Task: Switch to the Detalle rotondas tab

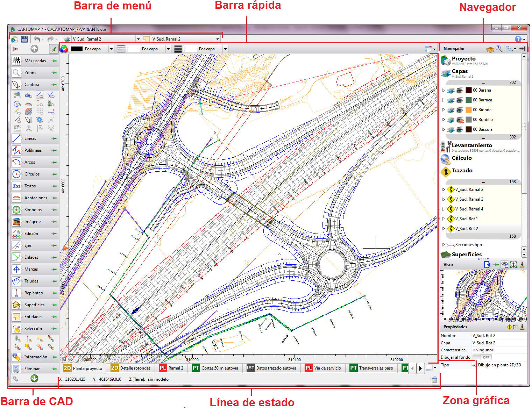Action: tap(131, 368)
